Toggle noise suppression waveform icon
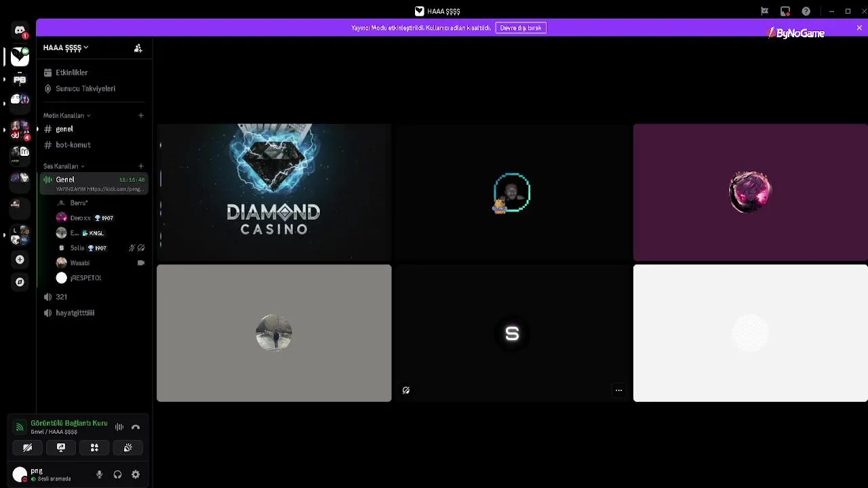This screenshot has width=868, height=488. 119,427
